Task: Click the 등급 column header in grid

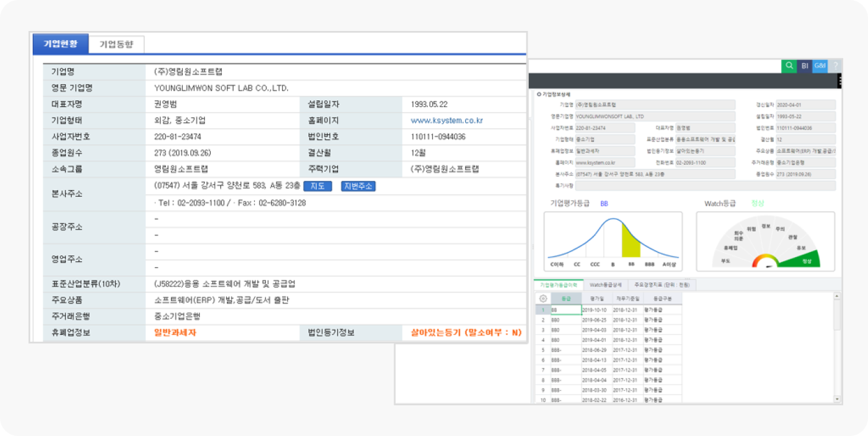Action: (x=565, y=299)
